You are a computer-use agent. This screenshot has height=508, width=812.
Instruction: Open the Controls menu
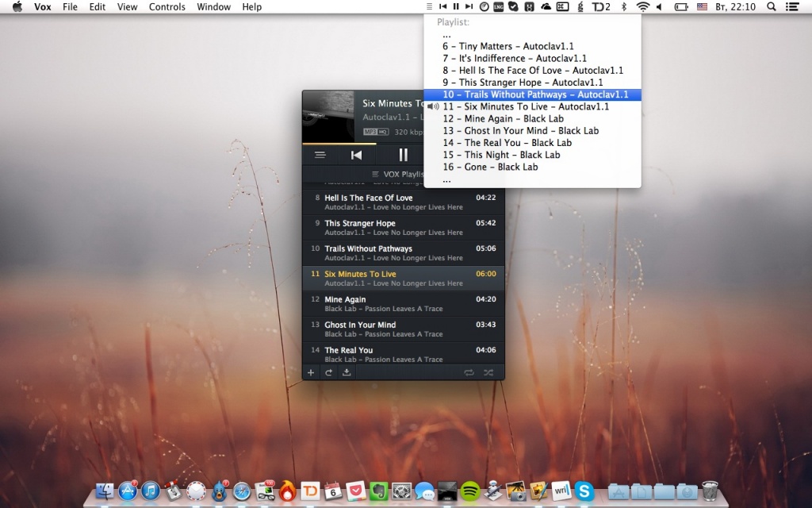click(167, 6)
